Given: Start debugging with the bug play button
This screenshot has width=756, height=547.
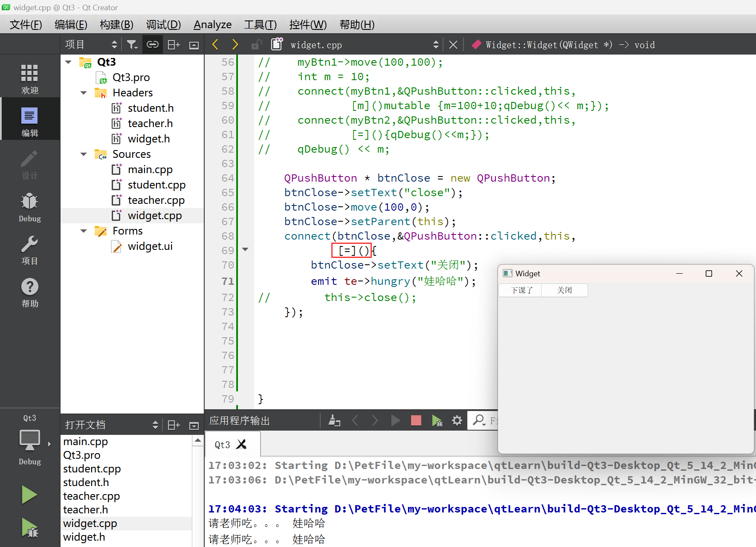Looking at the screenshot, I should coord(29,528).
